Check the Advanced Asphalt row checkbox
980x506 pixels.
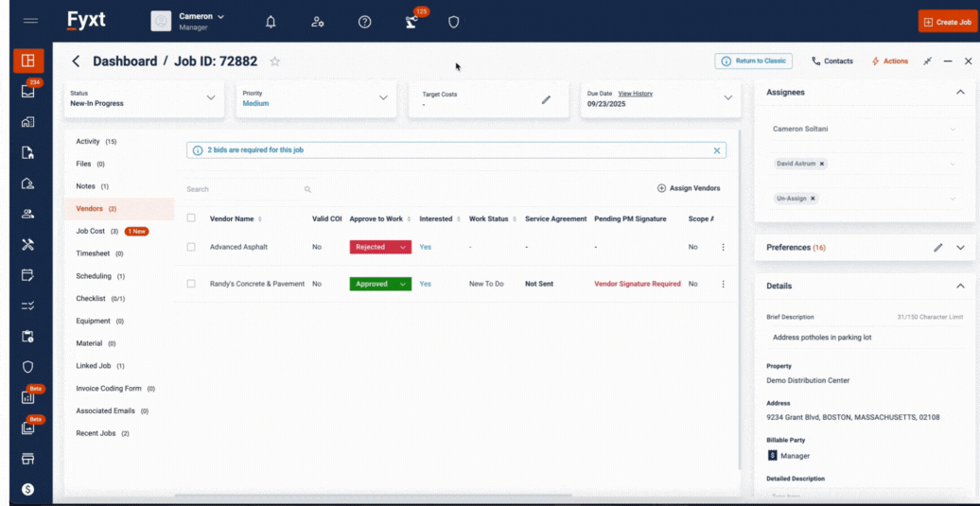(191, 247)
